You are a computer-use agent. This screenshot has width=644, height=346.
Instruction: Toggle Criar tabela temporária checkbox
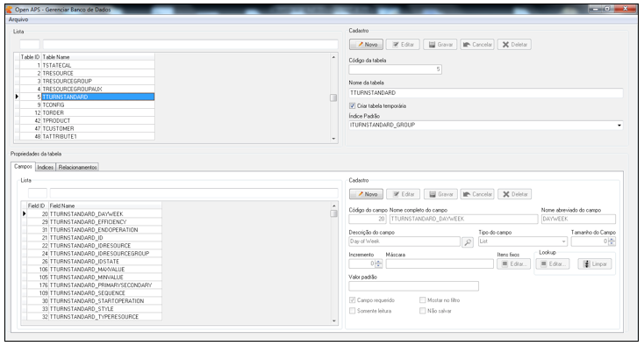(352, 105)
